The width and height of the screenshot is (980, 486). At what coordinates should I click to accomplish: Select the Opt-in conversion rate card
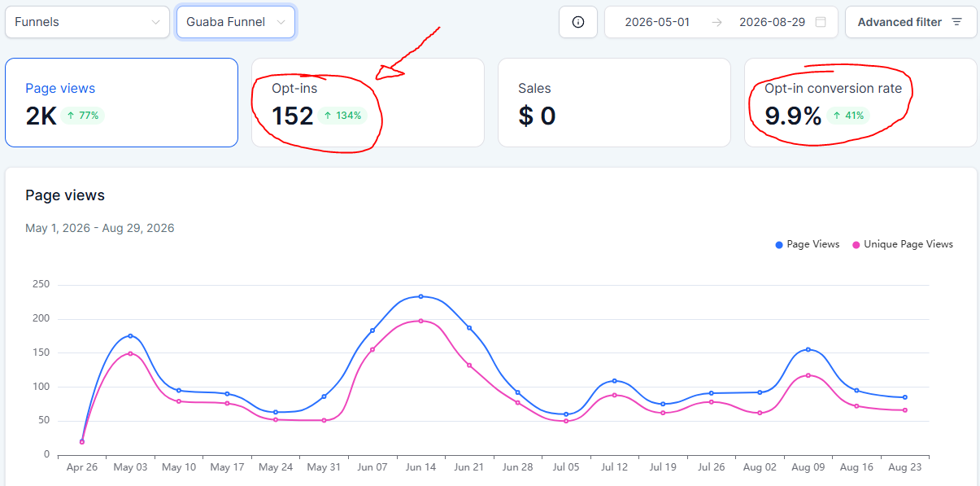[860, 103]
